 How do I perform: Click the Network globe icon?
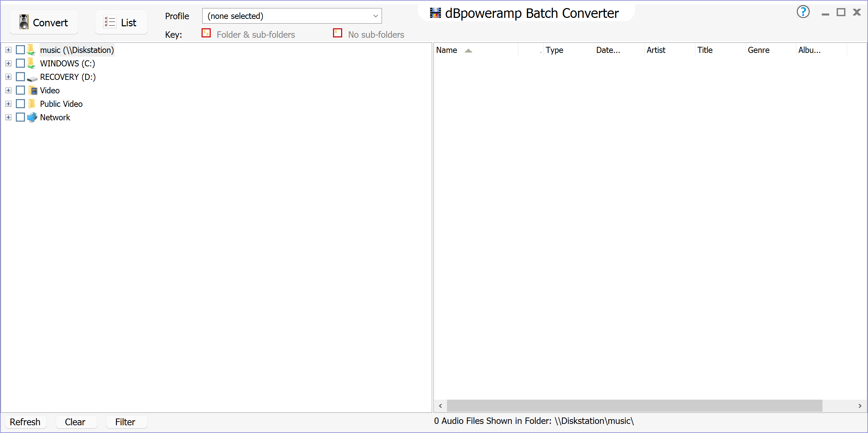tap(32, 117)
